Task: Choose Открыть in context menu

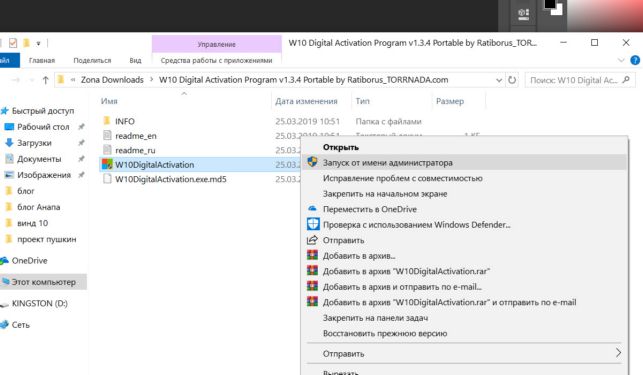Action: 341,147
